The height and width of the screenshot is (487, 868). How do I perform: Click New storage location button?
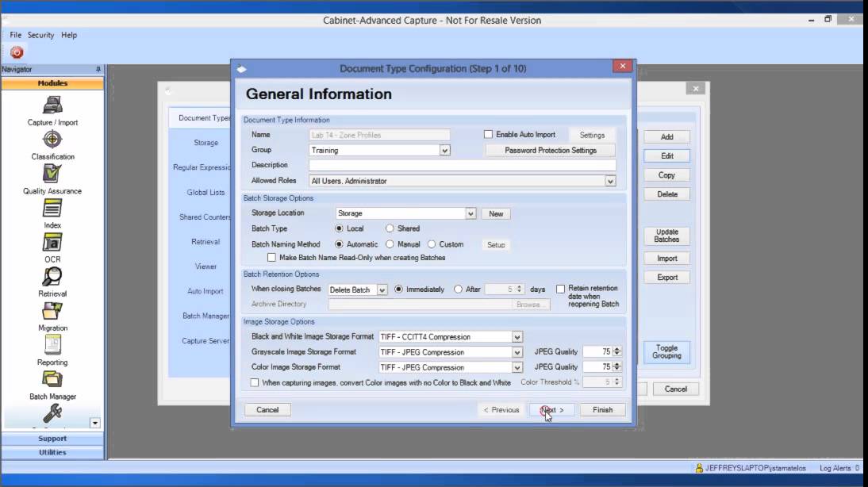point(496,213)
